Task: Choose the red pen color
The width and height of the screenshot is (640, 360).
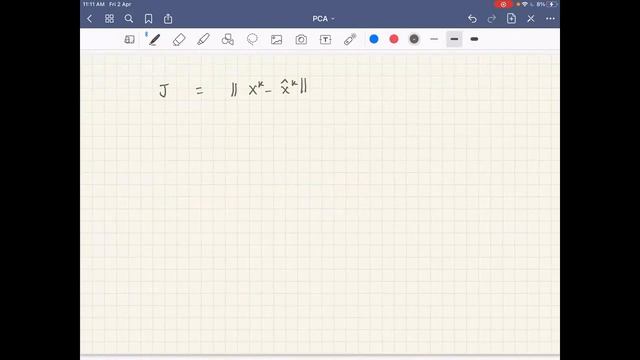Action: point(394,39)
